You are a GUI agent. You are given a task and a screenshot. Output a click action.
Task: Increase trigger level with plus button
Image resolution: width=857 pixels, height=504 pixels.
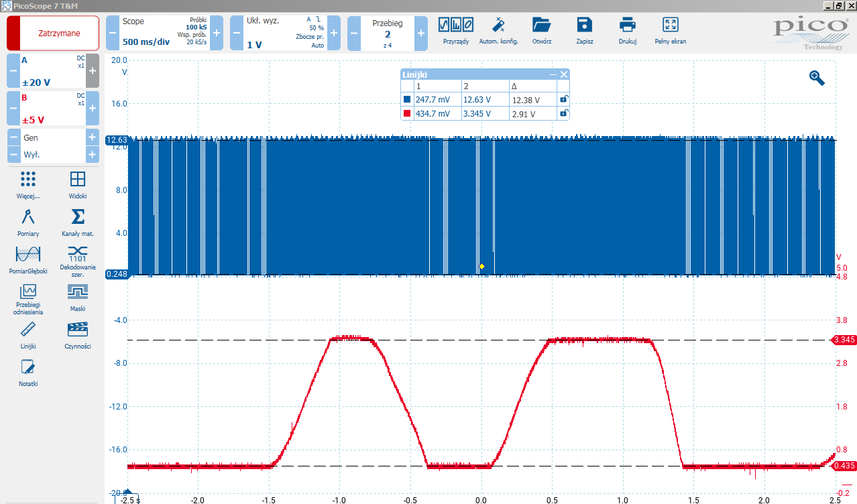(x=334, y=33)
